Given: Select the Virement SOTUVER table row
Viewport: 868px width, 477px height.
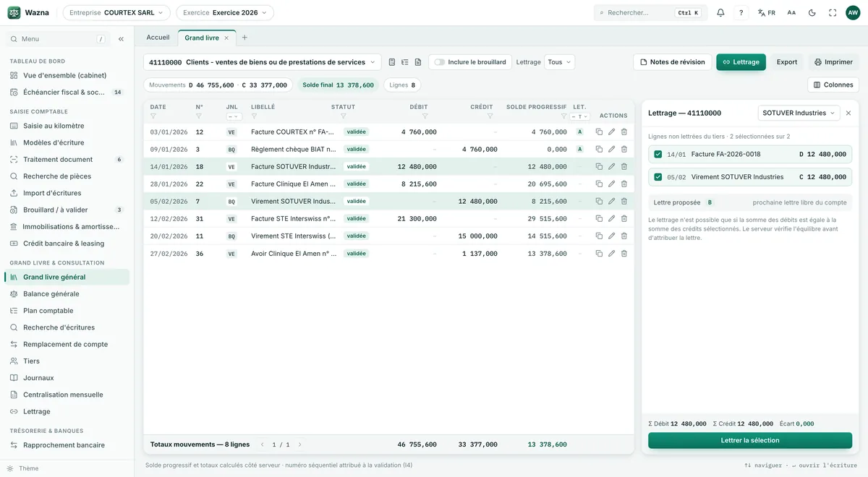Looking at the screenshot, I should [x=388, y=202].
